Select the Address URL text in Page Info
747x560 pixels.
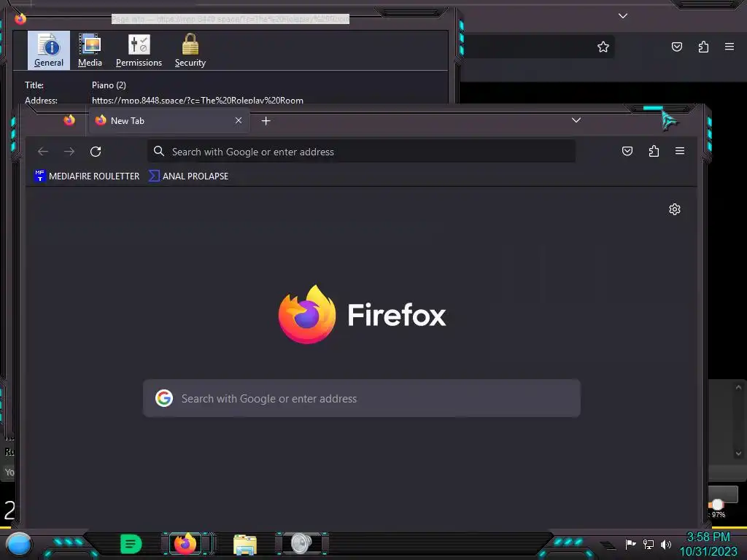pos(197,101)
